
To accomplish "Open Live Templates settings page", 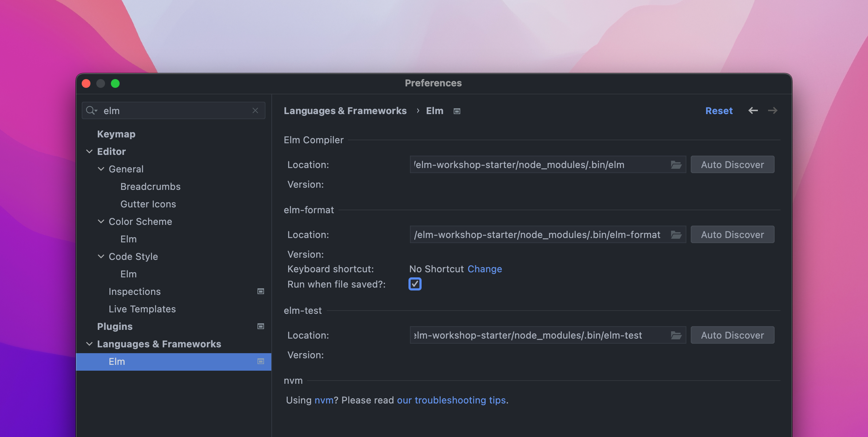I will click(142, 309).
